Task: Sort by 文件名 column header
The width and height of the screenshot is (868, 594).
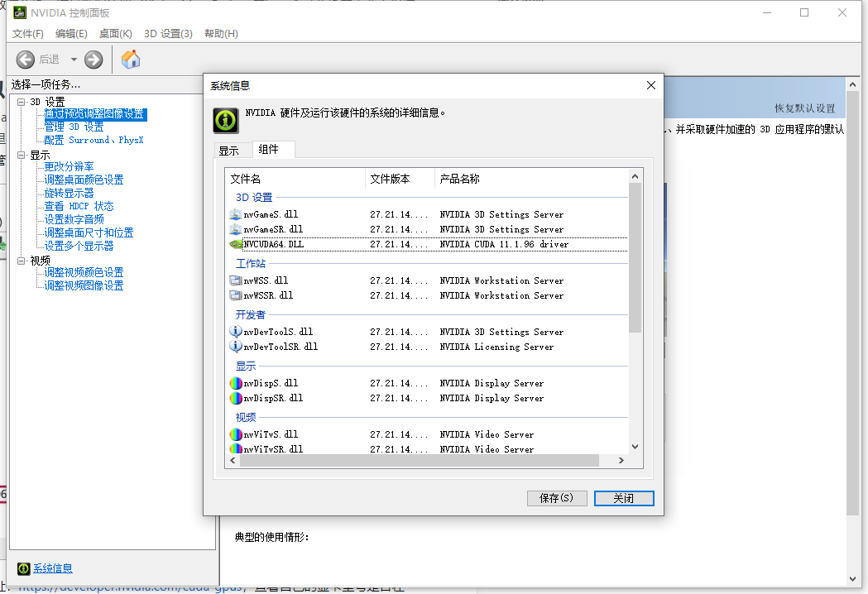Action: click(x=295, y=179)
